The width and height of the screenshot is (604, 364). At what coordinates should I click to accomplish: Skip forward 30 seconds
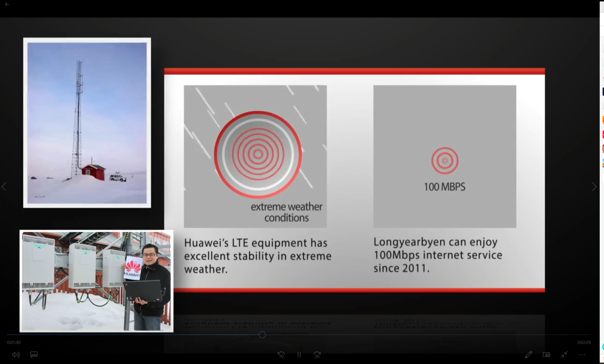click(x=317, y=355)
